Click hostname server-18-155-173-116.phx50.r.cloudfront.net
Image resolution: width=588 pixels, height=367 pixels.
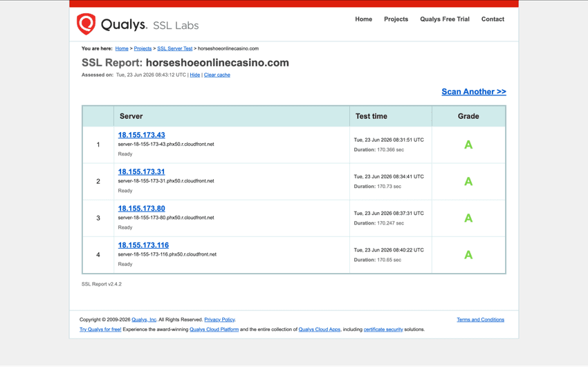pos(167,254)
